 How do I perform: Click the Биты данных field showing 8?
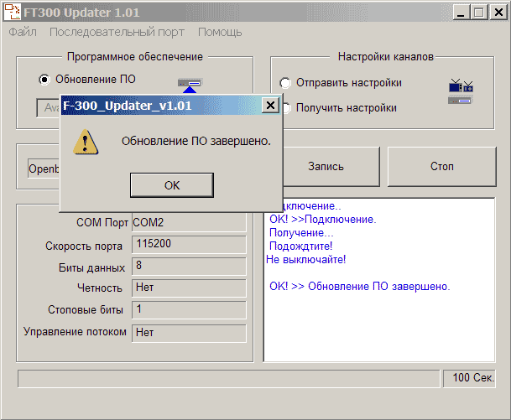coord(189,266)
